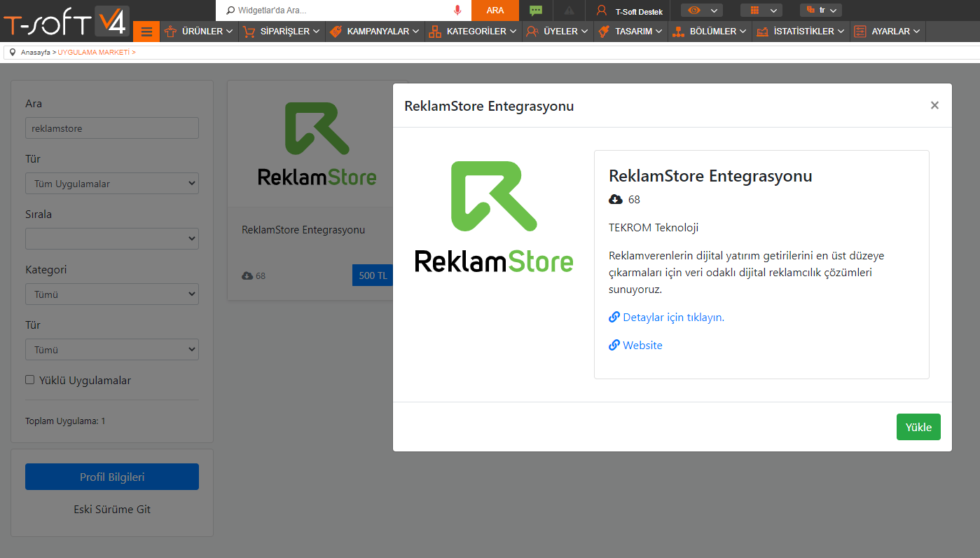Enable the Yüklü Uygulamalar checkbox
This screenshot has width=980, height=558.
[x=29, y=380]
